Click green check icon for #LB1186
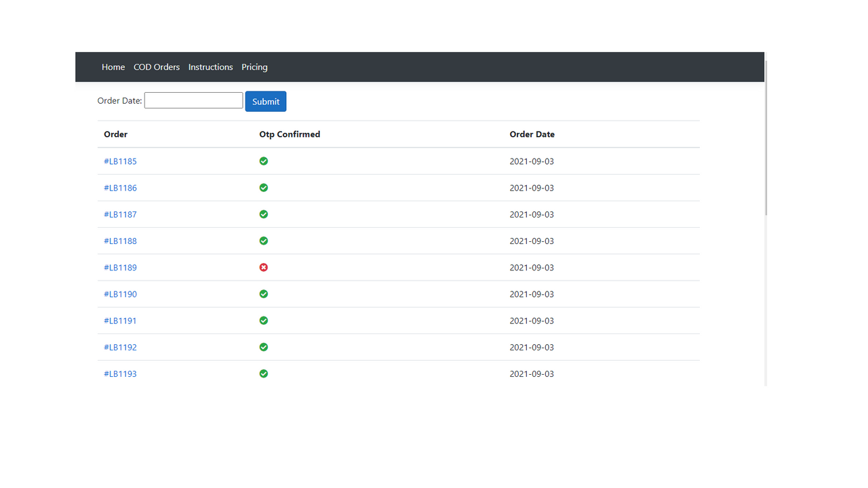 coord(264,188)
